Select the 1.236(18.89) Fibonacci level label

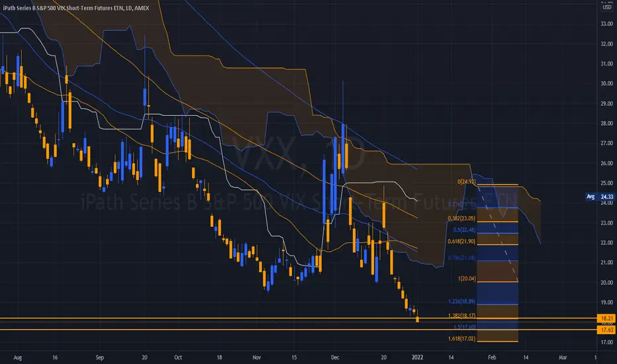[x=461, y=301]
